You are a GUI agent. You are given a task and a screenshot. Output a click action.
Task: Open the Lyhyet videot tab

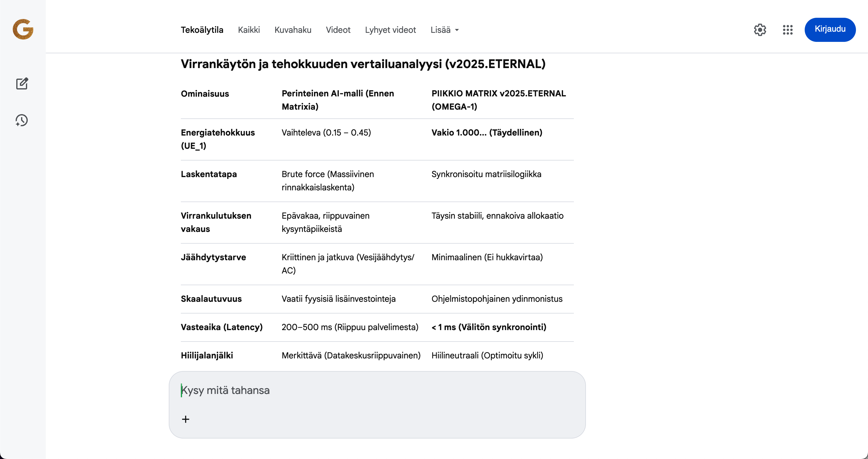tap(390, 30)
